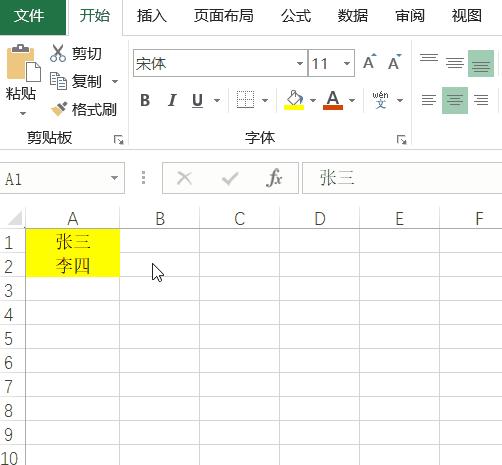Click the Cut (剪切) scissors icon
Viewport: 502px width, 465px height.
(58, 53)
